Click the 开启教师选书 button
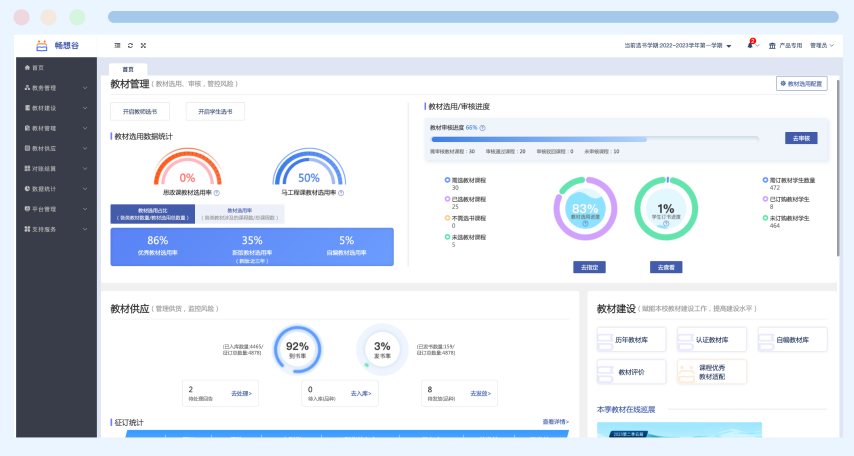The image size is (854, 456). [139, 112]
